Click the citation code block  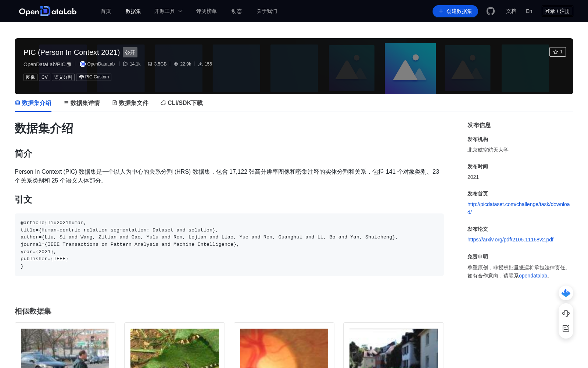[229, 245]
